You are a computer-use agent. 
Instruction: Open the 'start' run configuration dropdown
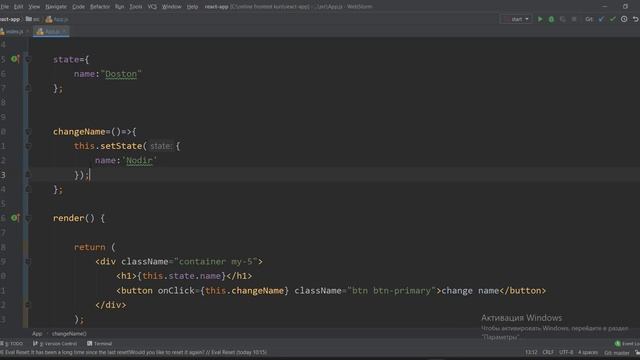(x=516, y=19)
